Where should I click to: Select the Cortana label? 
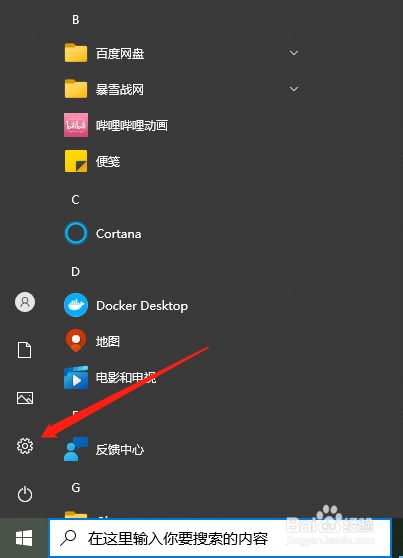coord(119,234)
